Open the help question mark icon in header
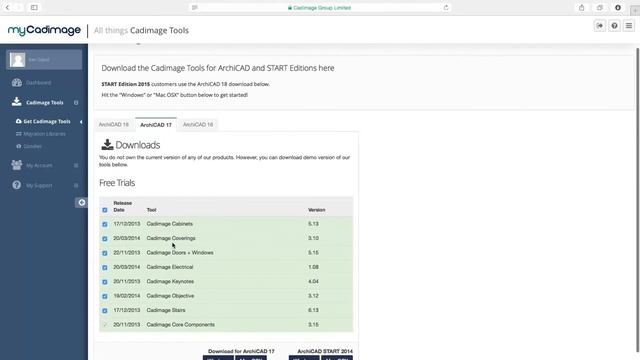 coord(614,26)
